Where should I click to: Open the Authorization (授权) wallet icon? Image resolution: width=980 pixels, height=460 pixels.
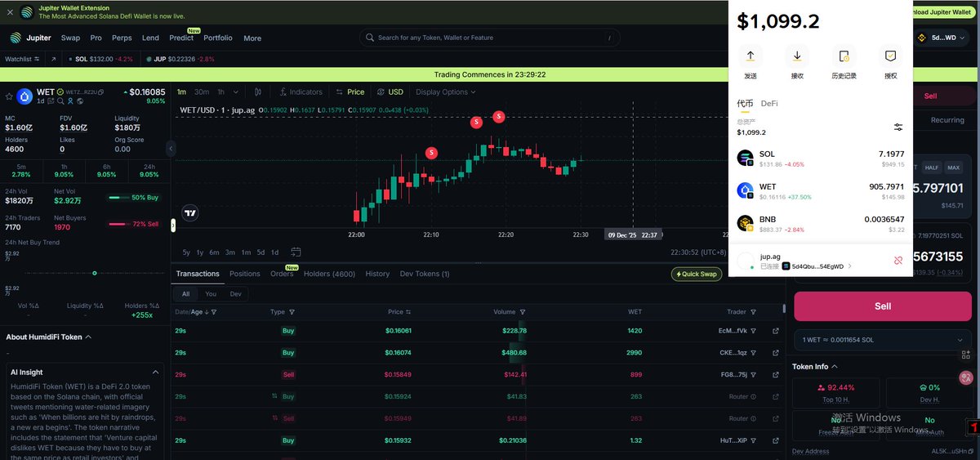[891, 56]
